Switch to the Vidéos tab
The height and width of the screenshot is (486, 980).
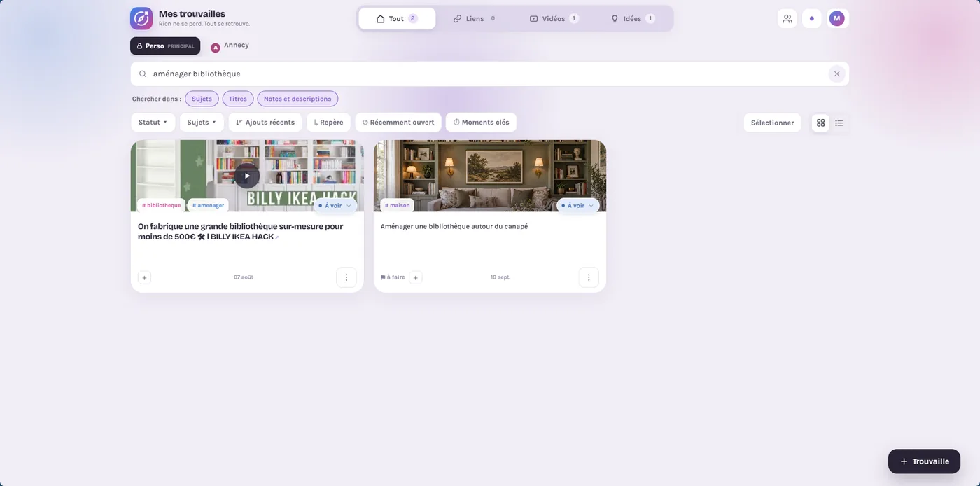pyautogui.click(x=554, y=19)
